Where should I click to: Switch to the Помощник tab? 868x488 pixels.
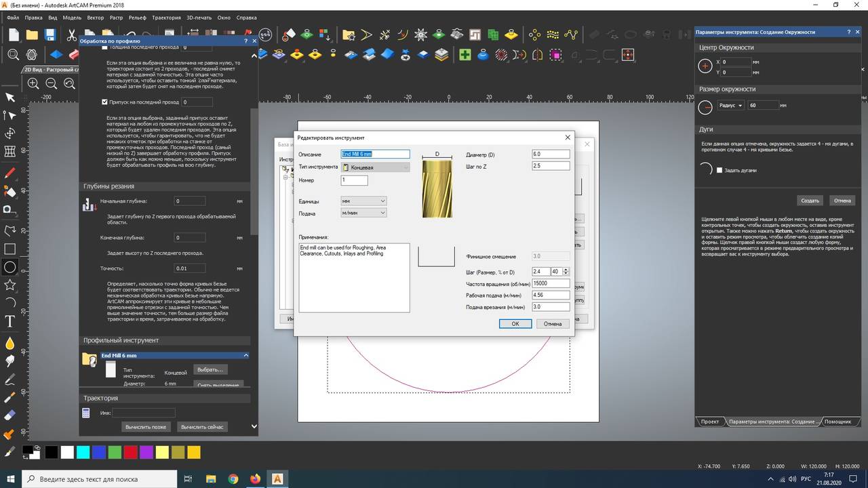coord(837,422)
